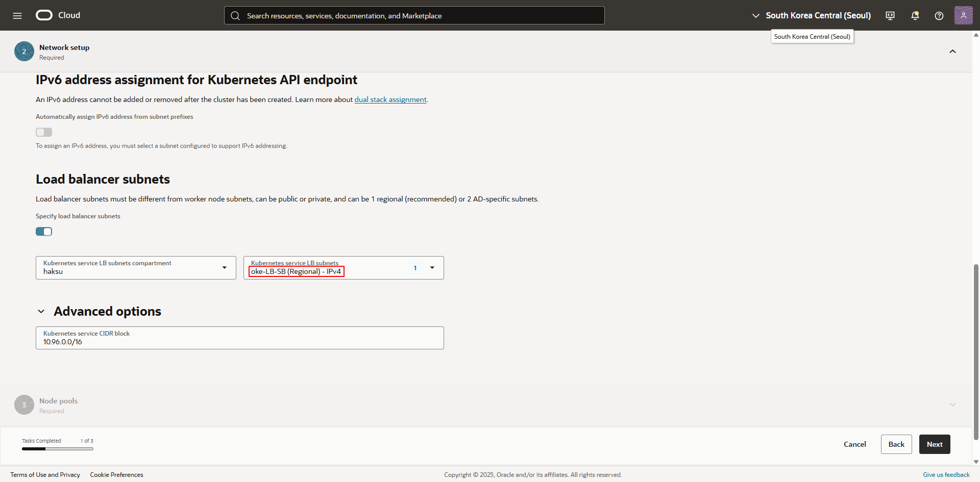Open the Cloud Shell developer tools icon
This screenshot has width=980, height=482.
[890, 16]
